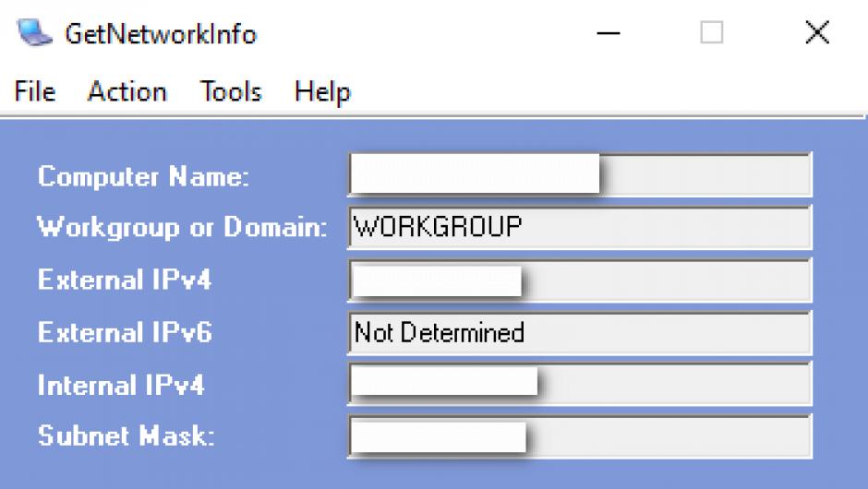Click the 'External IPv6' label
Screen dimensions: 868x489
point(125,332)
